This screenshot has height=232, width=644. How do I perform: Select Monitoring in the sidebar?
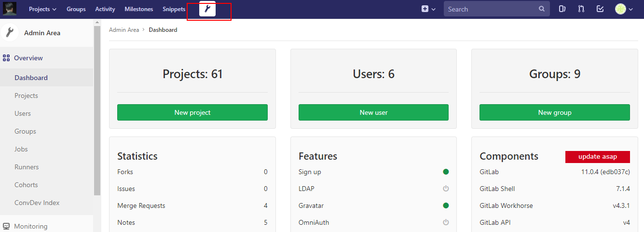coord(31,226)
